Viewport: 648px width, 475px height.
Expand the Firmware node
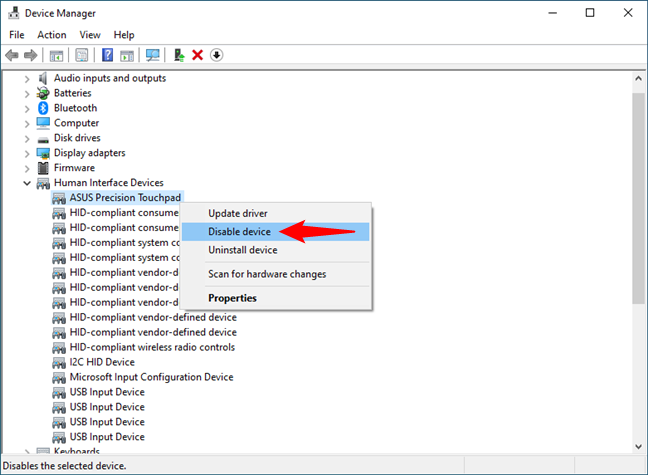pyautogui.click(x=27, y=168)
